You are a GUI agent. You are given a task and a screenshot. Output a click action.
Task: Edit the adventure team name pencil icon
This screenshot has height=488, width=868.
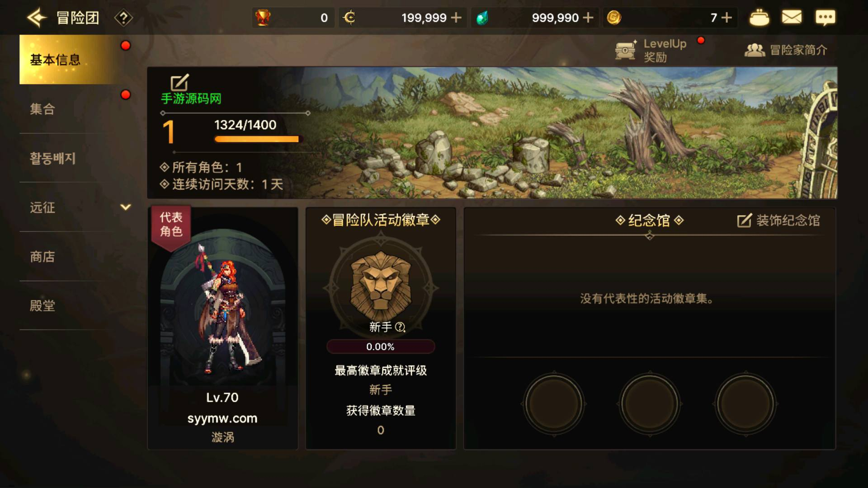click(179, 83)
